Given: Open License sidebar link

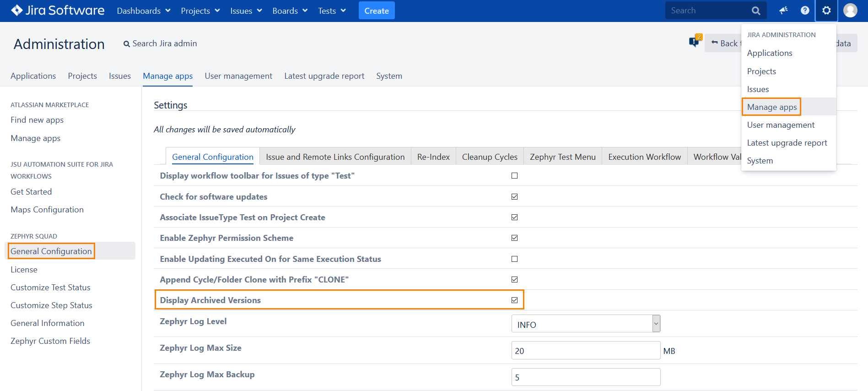Looking at the screenshot, I should click(24, 270).
